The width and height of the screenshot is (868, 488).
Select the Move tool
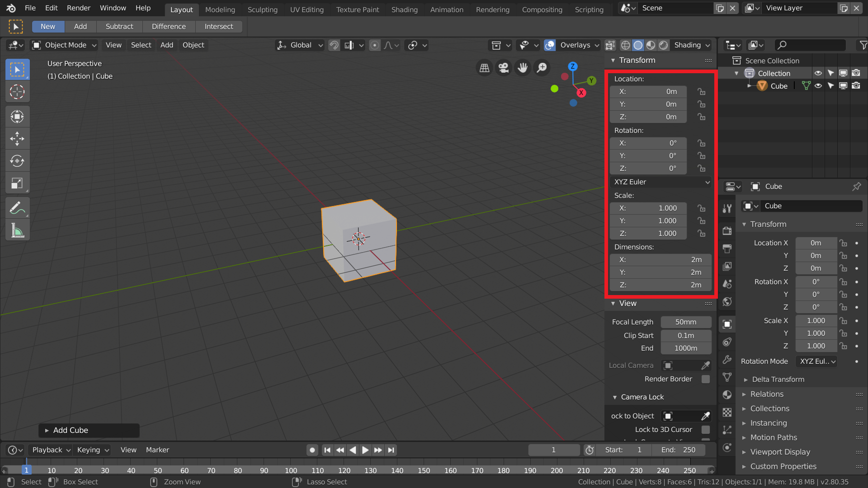click(17, 139)
